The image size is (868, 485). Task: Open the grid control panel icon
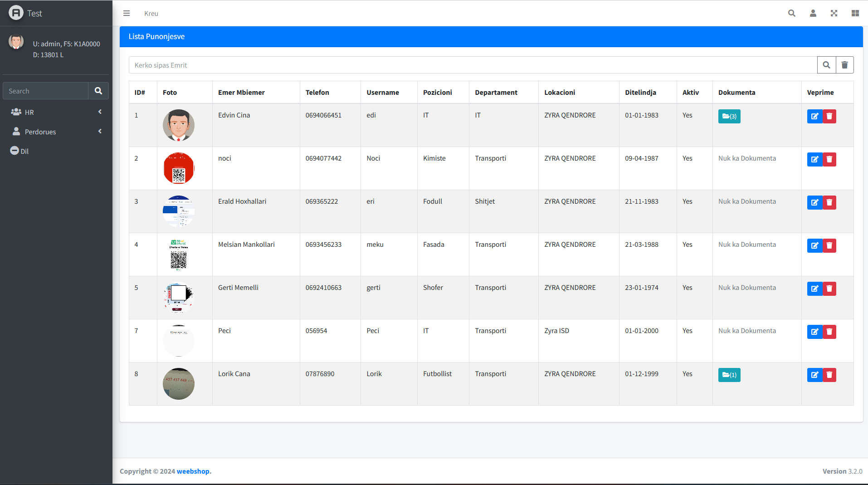[x=855, y=13]
